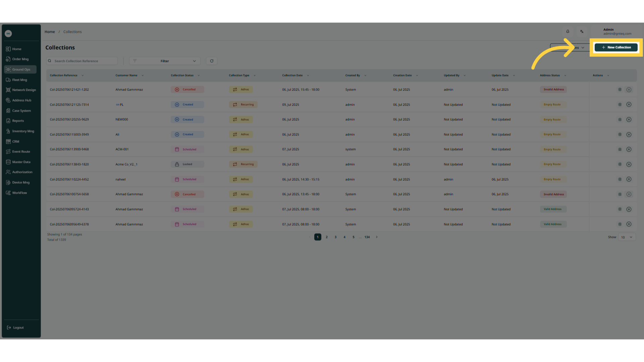Click the Admin user profile
644x362 pixels.
[x=617, y=32]
